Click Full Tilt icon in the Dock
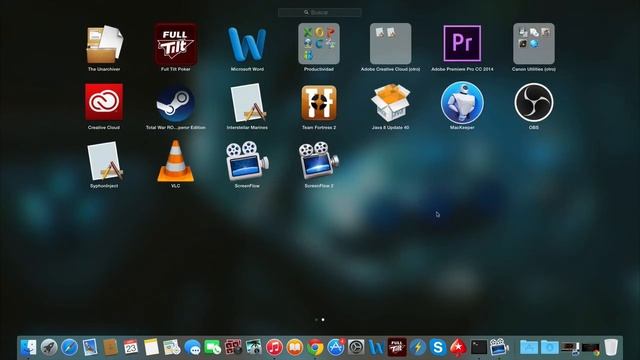 point(397,347)
